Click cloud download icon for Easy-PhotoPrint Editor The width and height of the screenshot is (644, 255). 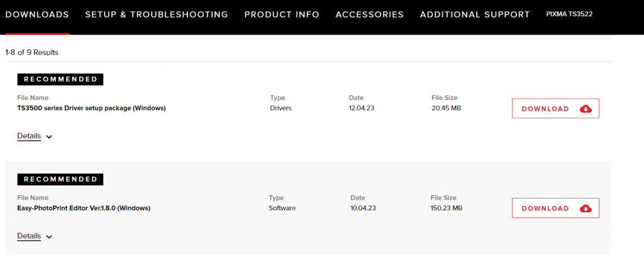[586, 209]
